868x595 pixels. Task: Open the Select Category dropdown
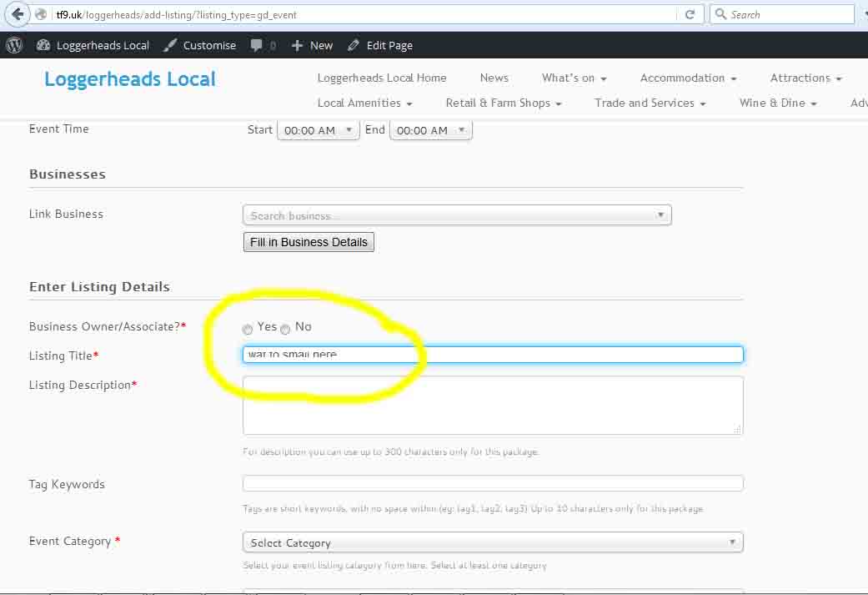tap(492, 542)
